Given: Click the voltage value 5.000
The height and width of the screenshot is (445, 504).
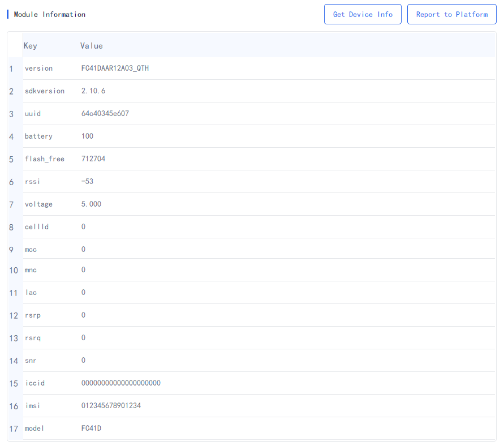Looking at the screenshot, I should pyautogui.click(x=91, y=204).
